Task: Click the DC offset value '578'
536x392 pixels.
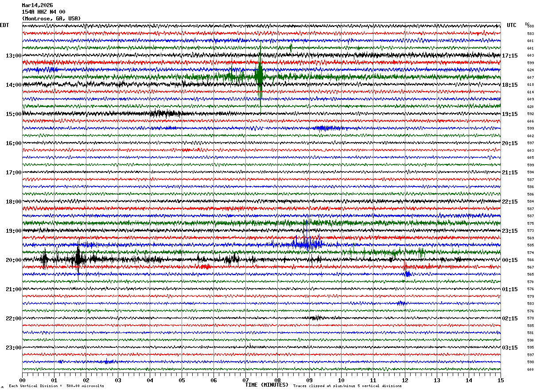Action: (530, 319)
